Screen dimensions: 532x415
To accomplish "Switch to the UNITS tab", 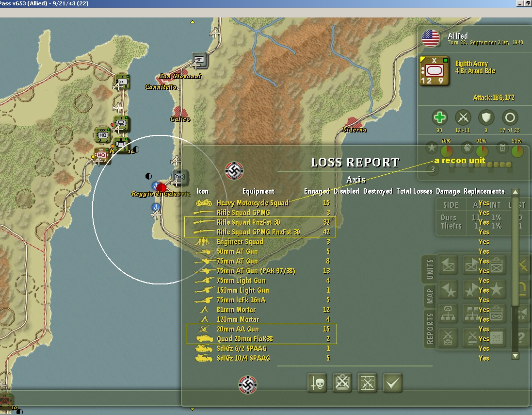I will (x=430, y=269).
